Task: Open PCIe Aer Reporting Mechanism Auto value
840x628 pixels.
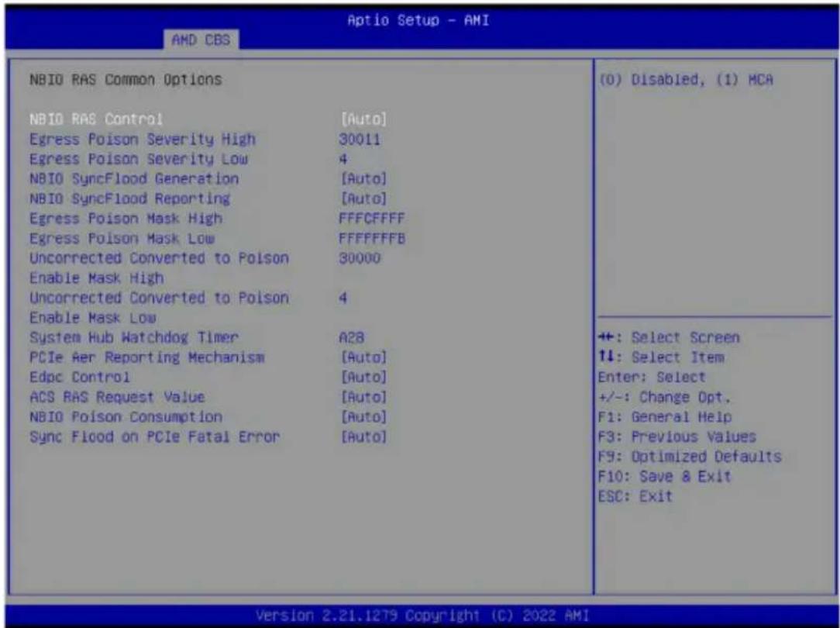Action: [x=363, y=357]
